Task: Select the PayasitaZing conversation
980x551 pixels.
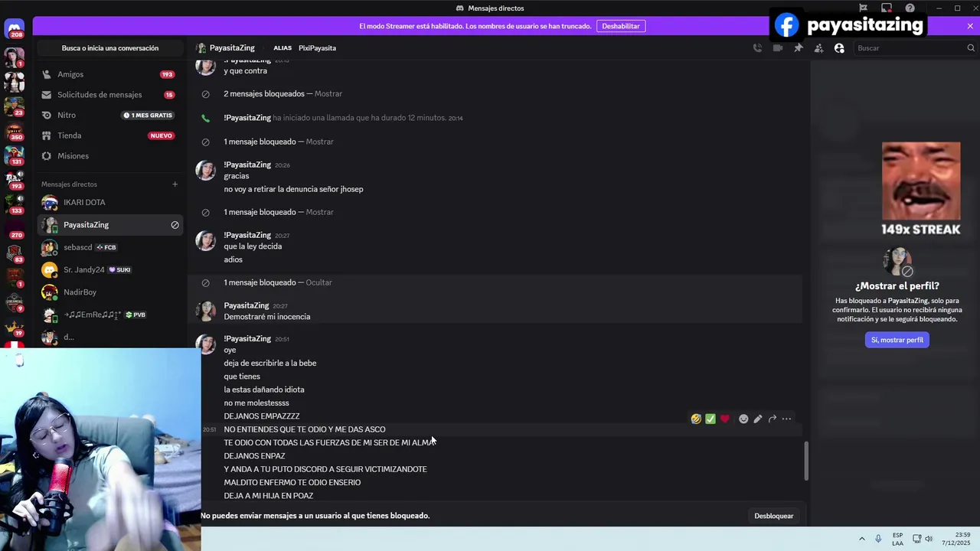Action: pos(109,225)
